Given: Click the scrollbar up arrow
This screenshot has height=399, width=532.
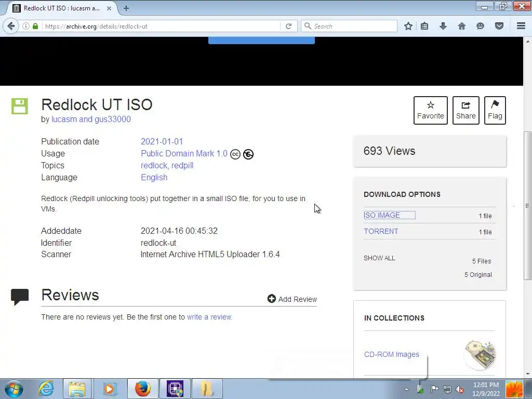Looking at the screenshot, I should tap(527, 41).
